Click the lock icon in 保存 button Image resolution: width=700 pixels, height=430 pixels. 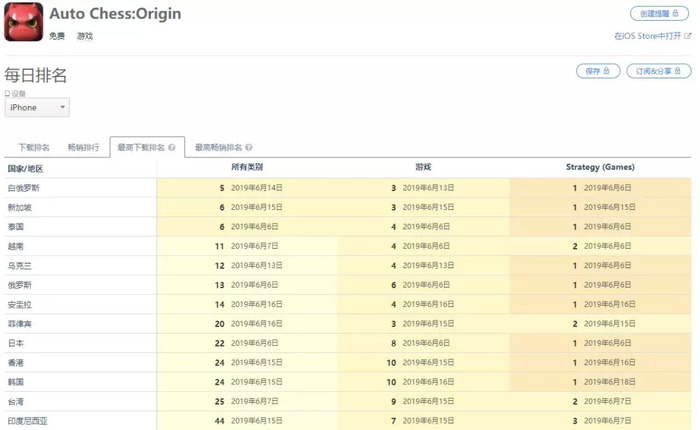tap(606, 71)
